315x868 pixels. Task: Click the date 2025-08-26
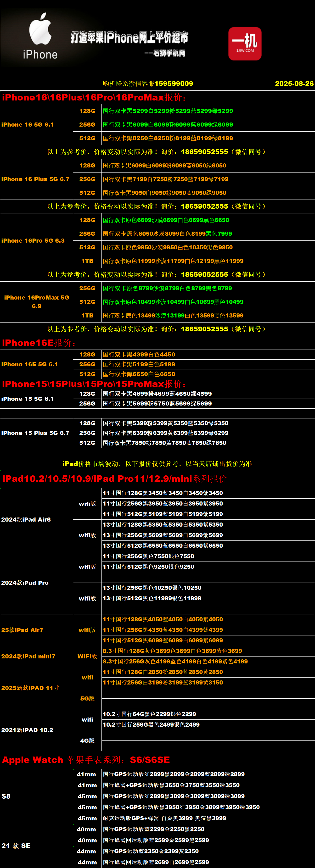(294, 83)
